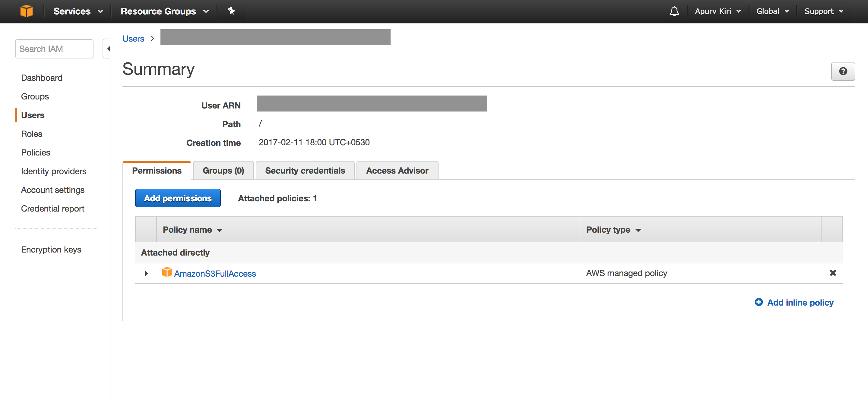
Task: Click the Search IAM input field
Action: [x=54, y=49]
